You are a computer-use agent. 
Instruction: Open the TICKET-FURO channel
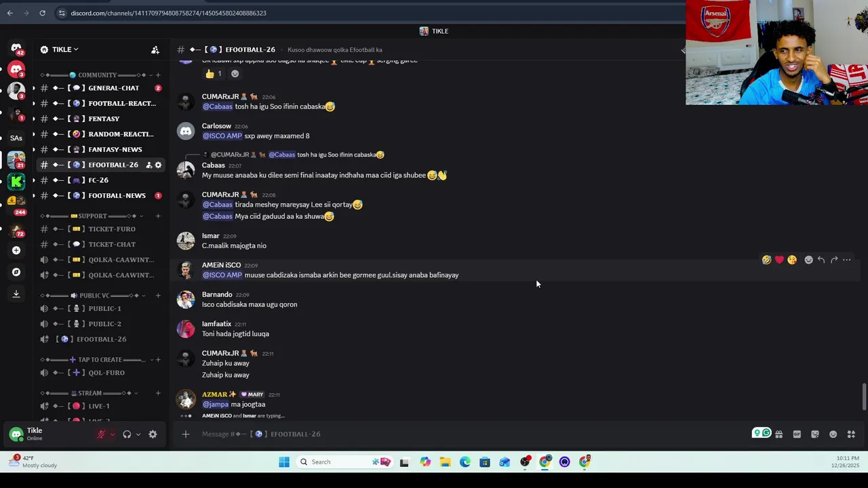coord(100,229)
